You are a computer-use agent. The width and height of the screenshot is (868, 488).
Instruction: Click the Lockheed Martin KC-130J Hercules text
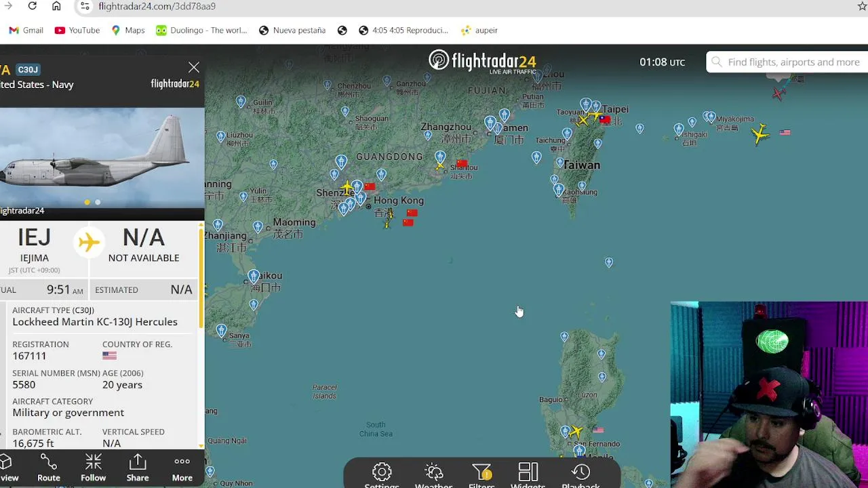point(95,322)
